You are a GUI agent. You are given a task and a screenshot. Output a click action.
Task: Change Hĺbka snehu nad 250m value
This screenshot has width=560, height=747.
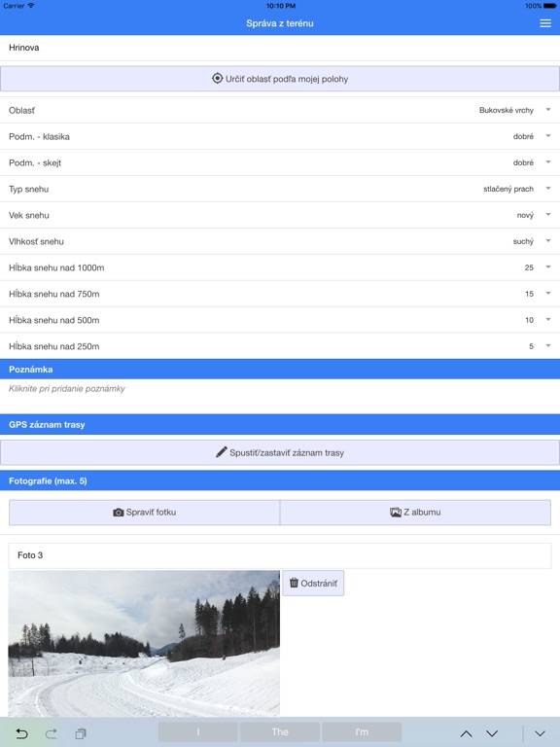click(280, 346)
